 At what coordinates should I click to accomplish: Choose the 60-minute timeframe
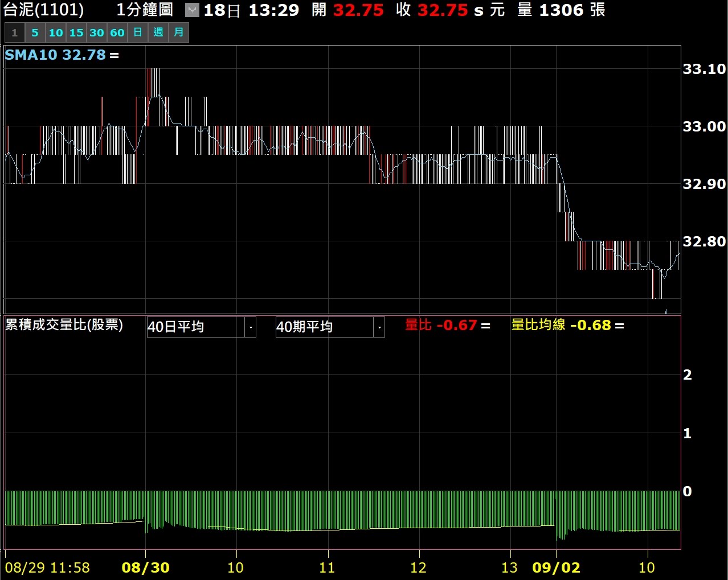point(117,33)
